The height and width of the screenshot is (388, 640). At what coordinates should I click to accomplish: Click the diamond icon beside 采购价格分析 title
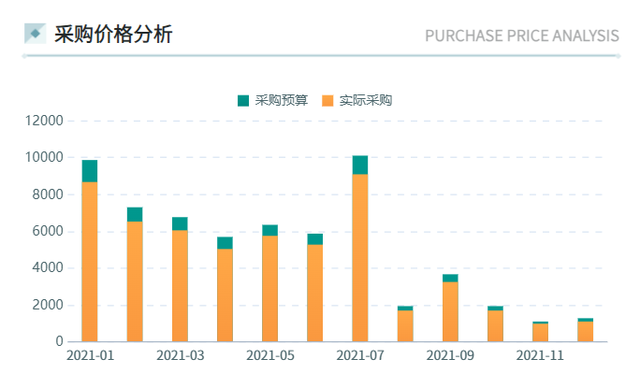[x=35, y=33]
